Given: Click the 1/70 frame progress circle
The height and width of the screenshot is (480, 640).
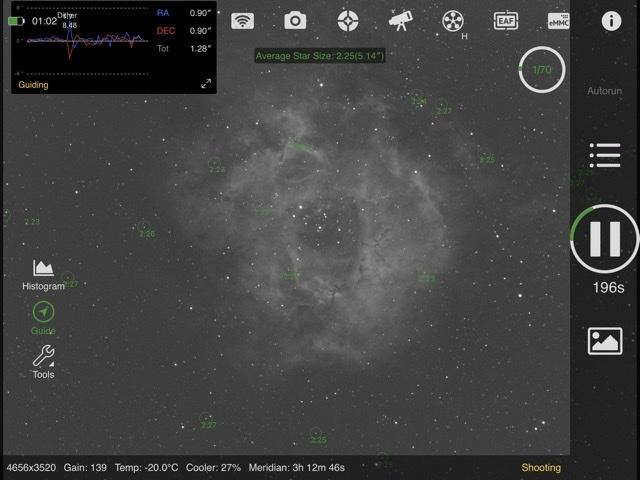Looking at the screenshot, I should (x=542, y=70).
